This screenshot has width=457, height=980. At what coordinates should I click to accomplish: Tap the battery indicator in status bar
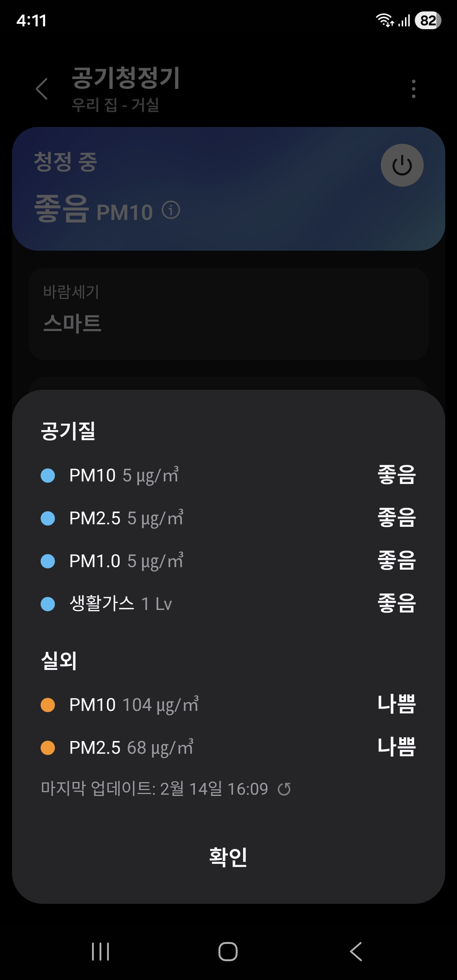coord(428,21)
